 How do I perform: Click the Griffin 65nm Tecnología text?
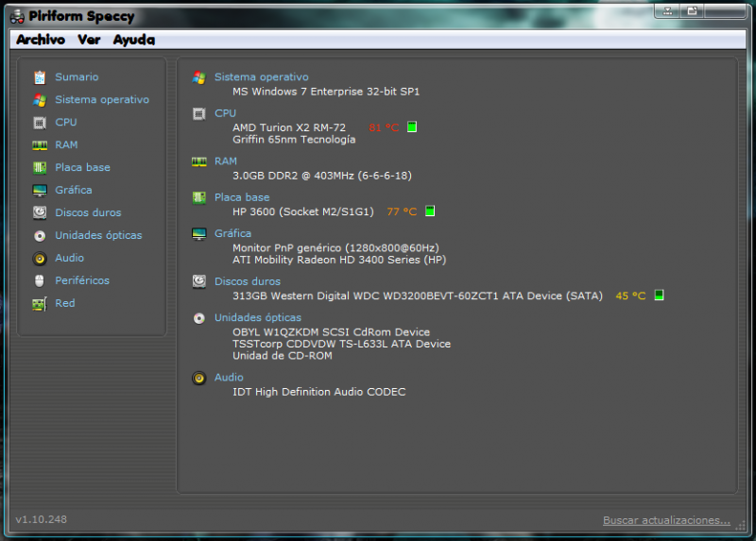[294, 140]
